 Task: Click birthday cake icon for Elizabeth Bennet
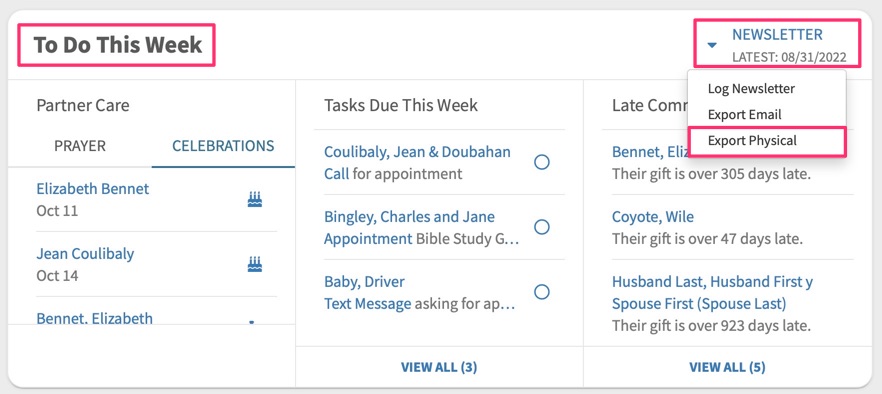pos(255,199)
